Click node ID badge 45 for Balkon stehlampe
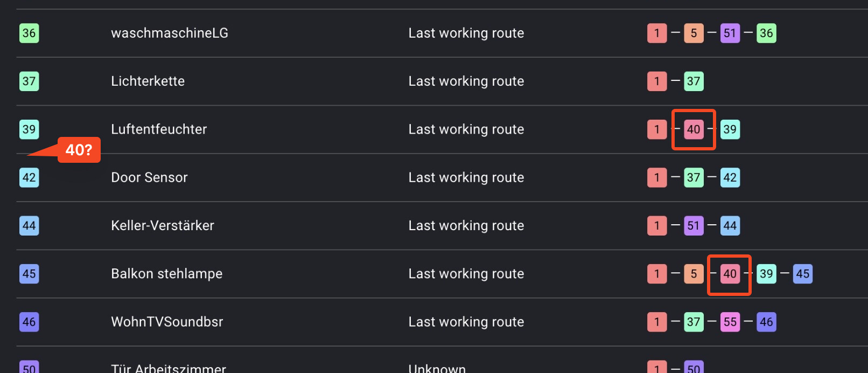This screenshot has height=373, width=868. click(x=29, y=274)
